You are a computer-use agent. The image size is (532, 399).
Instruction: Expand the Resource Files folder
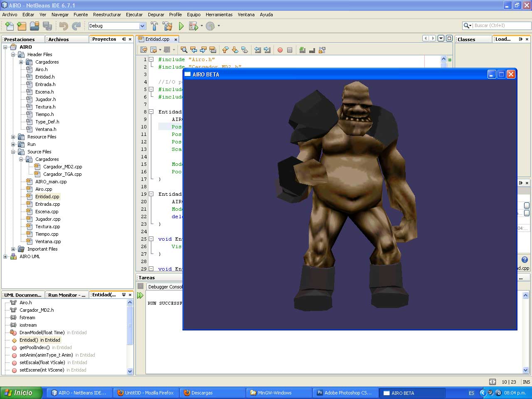(x=13, y=137)
